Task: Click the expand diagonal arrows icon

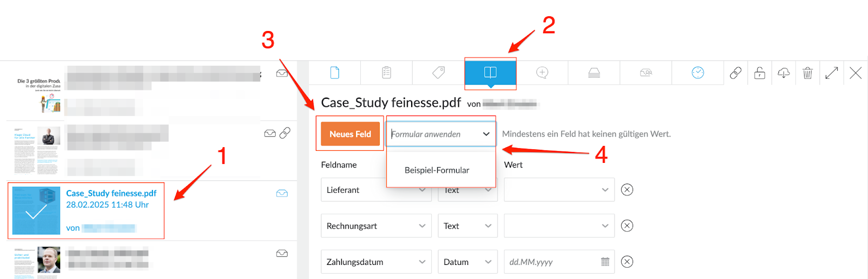Action: (832, 73)
